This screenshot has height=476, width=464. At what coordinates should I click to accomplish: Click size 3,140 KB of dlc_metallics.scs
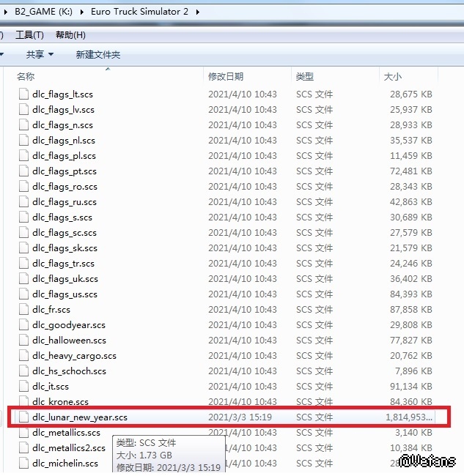413,433
